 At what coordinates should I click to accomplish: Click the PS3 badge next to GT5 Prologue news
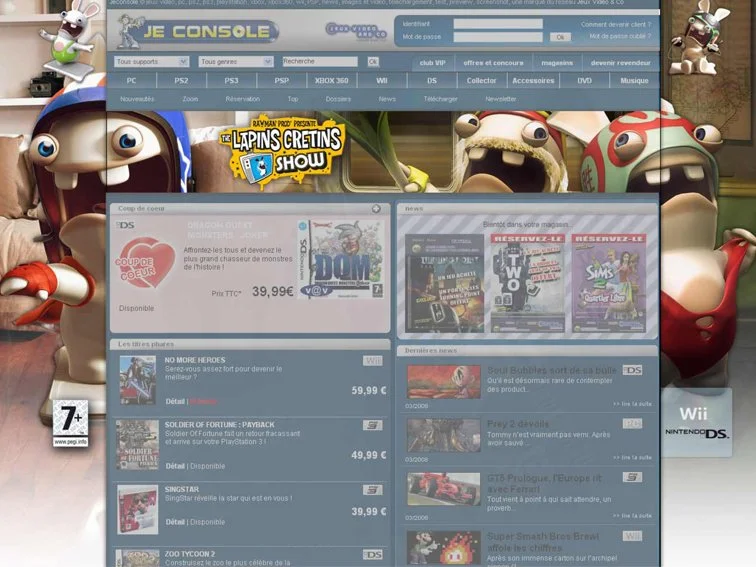(632, 477)
